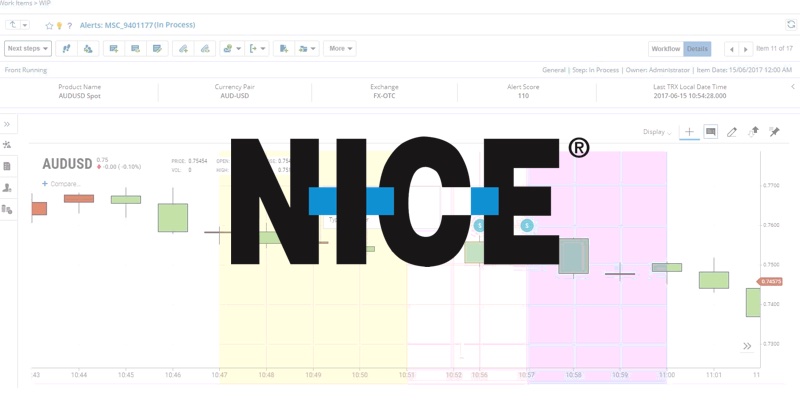Click the WIP breadcrumb link
Image resolution: width=800 pixels, height=400 pixels.
46,4
